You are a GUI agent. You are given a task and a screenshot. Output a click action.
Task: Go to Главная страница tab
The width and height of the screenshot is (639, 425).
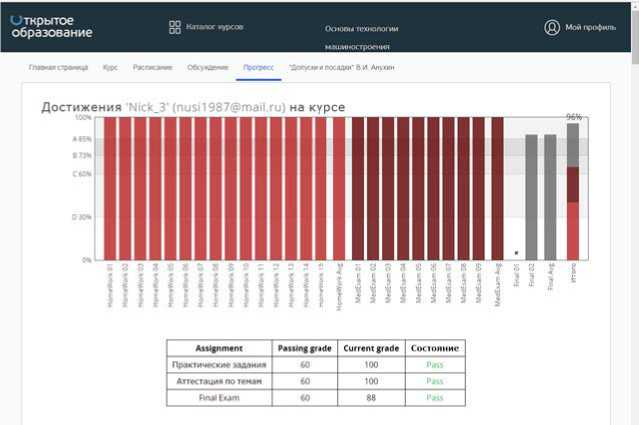pos(58,67)
